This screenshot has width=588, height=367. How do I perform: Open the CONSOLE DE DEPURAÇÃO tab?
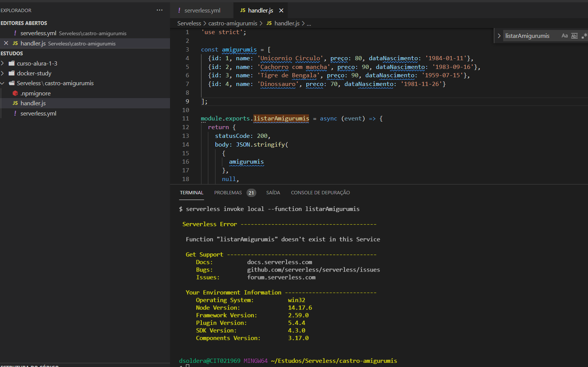[320, 193]
